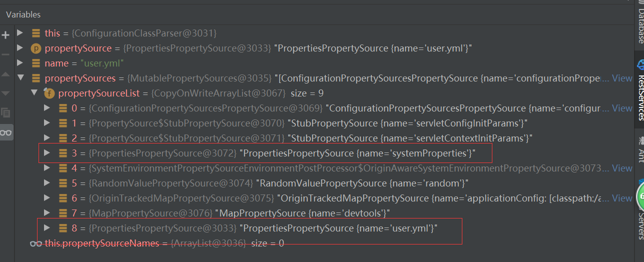The height and width of the screenshot is (262, 644).
Task: Click the parameter icon of propertySource
Action: point(36,48)
